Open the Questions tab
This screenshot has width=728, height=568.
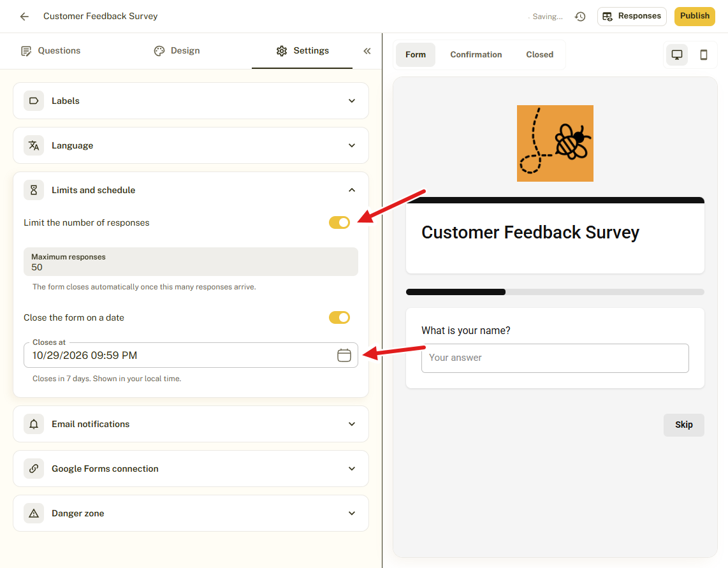coord(50,50)
